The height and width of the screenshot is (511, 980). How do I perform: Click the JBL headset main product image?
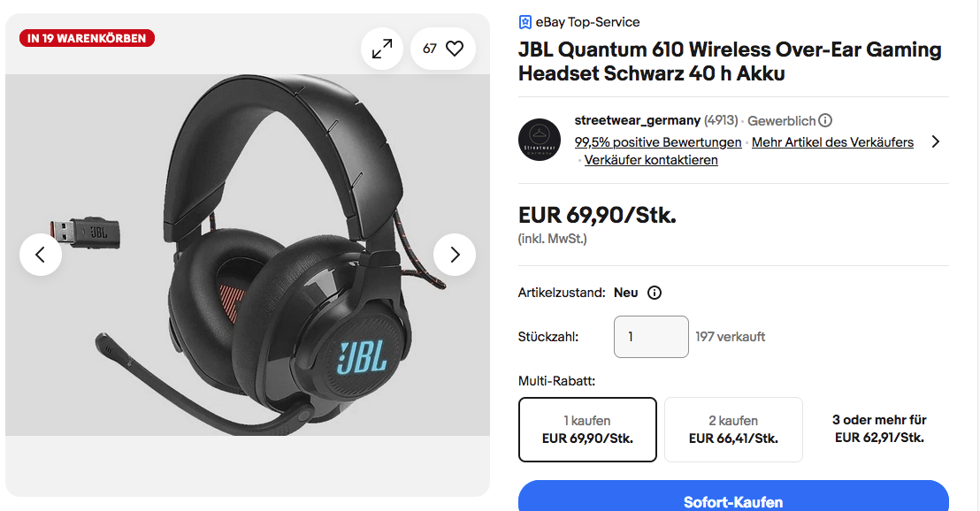coord(248,255)
